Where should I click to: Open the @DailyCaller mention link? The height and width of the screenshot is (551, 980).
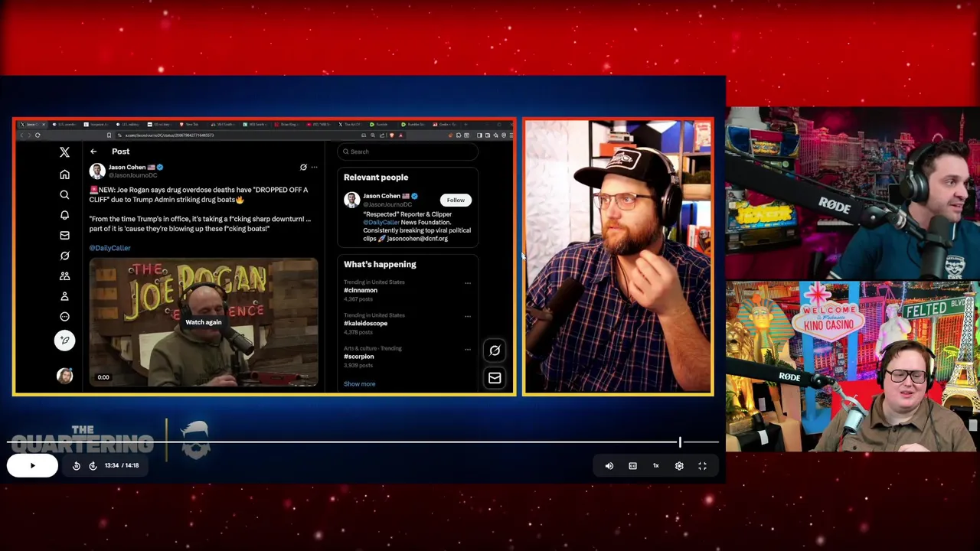pos(109,248)
